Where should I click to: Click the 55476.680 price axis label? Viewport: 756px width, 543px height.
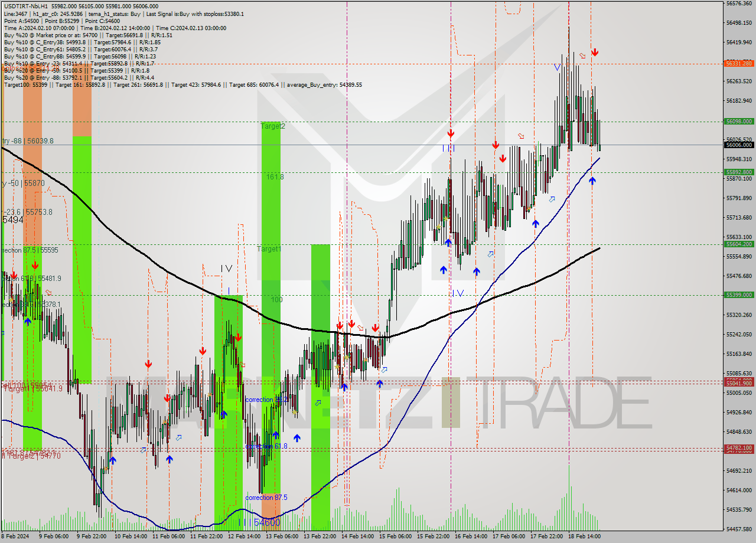click(739, 276)
